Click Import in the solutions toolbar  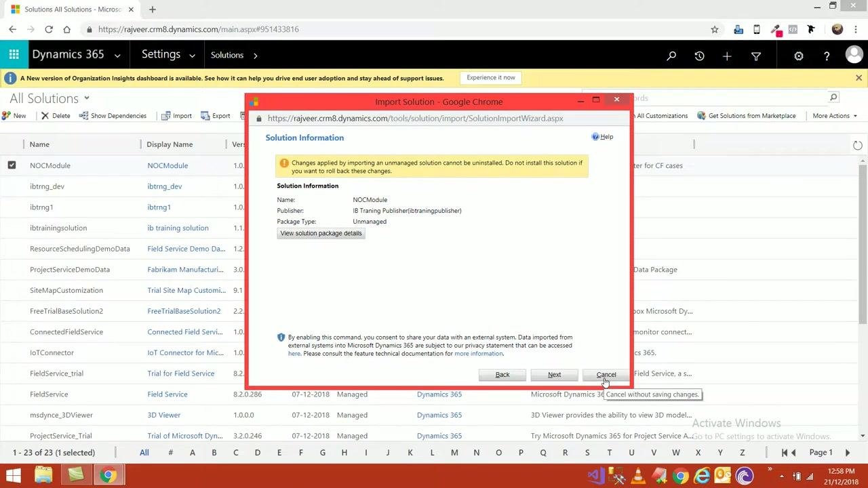[176, 116]
